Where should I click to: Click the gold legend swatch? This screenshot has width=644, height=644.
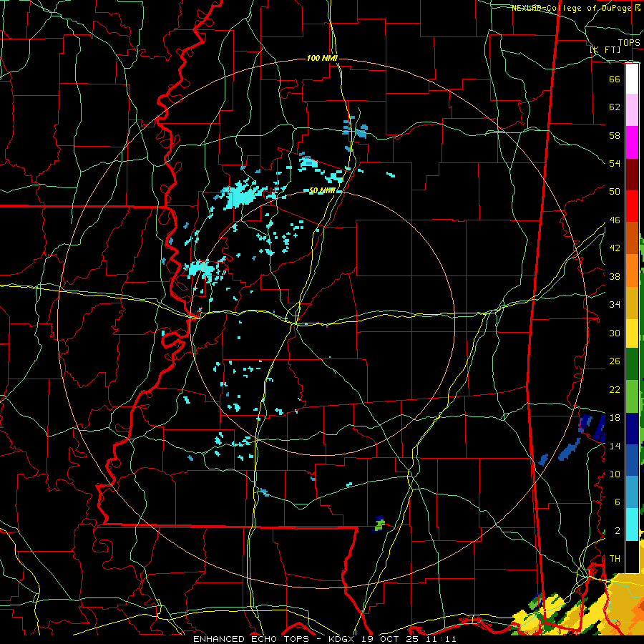tap(632, 302)
